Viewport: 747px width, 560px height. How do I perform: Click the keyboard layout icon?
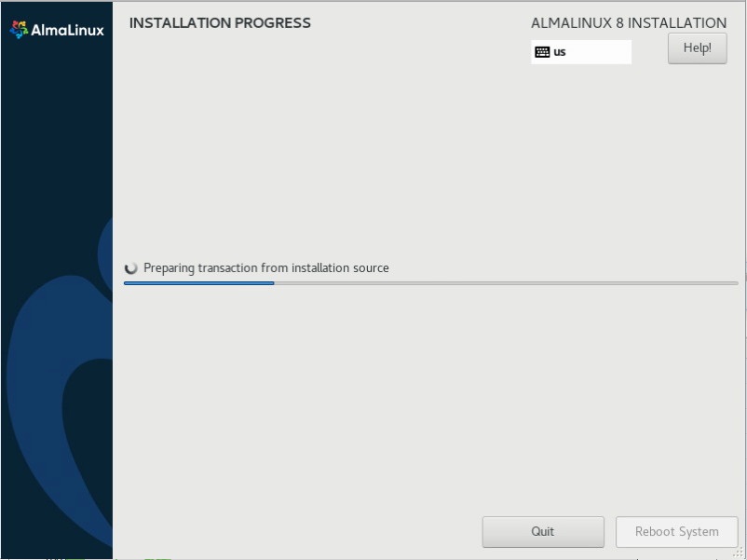point(542,52)
